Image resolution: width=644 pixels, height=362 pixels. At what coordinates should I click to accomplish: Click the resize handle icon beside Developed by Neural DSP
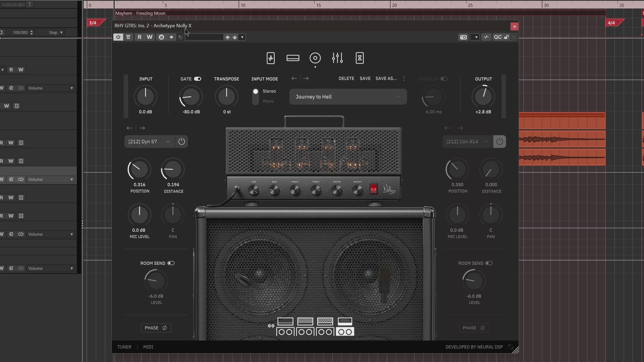tap(511, 347)
